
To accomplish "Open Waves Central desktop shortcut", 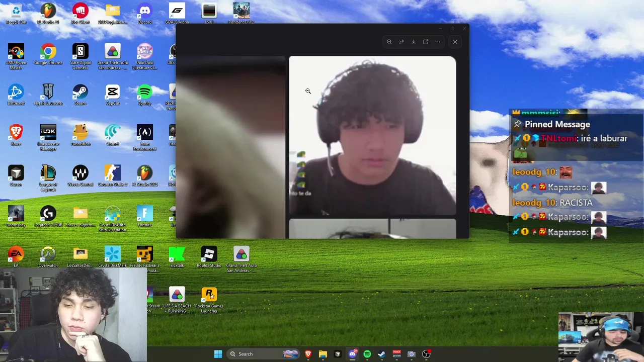I will point(80,176).
